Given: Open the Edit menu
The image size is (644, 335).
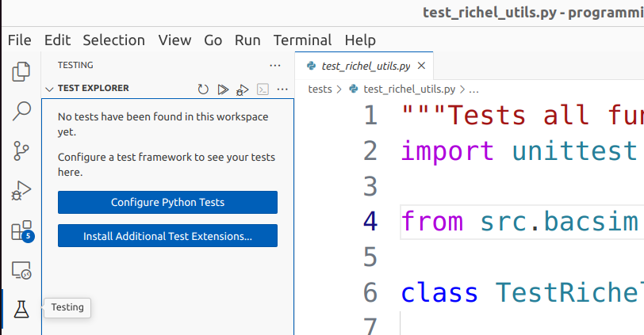Looking at the screenshot, I should [57, 40].
